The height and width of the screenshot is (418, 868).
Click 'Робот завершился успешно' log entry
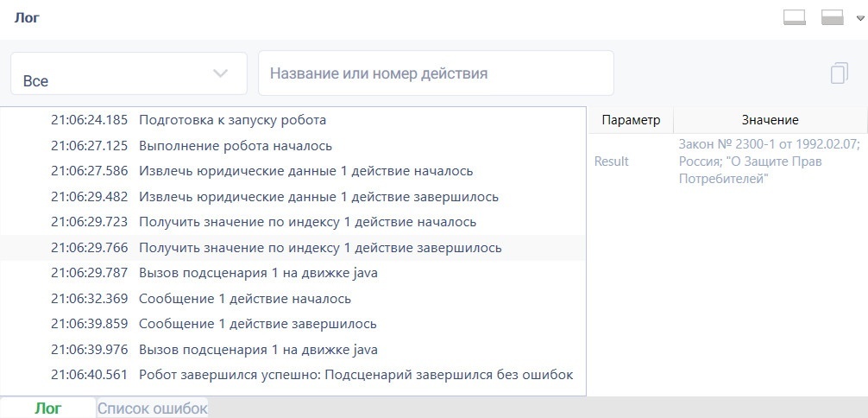tap(292, 375)
